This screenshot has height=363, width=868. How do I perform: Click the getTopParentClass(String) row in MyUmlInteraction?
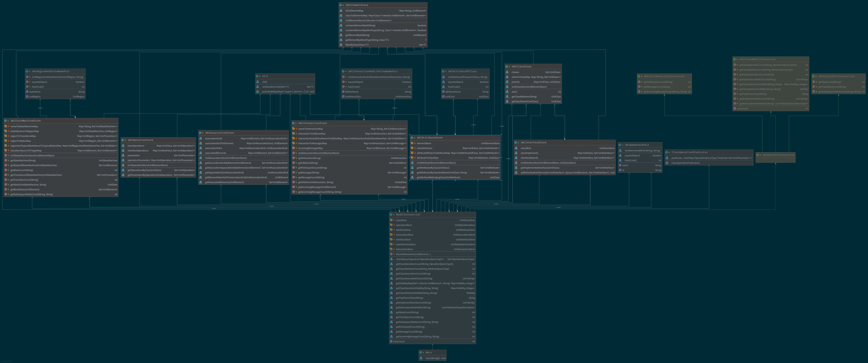(x=409, y=298)
